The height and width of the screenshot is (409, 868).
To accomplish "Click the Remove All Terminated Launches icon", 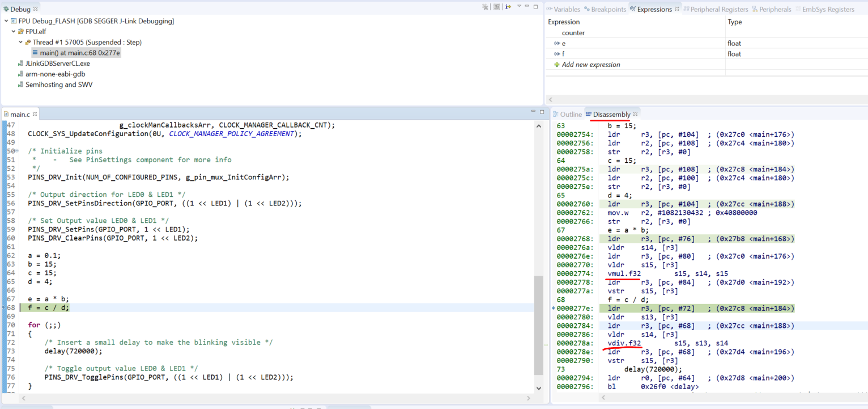I will 485,6.
